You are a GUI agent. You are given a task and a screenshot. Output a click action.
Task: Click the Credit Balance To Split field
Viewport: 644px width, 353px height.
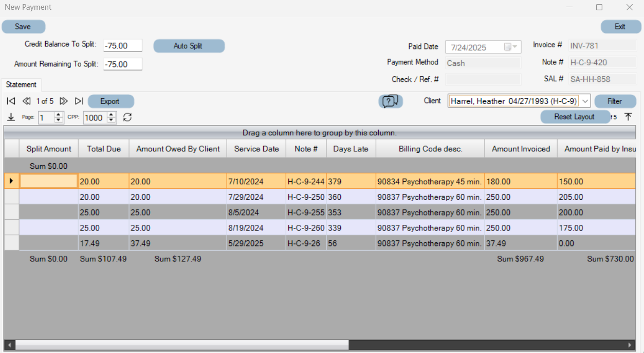pyautogui.click(x=122, y=45)
